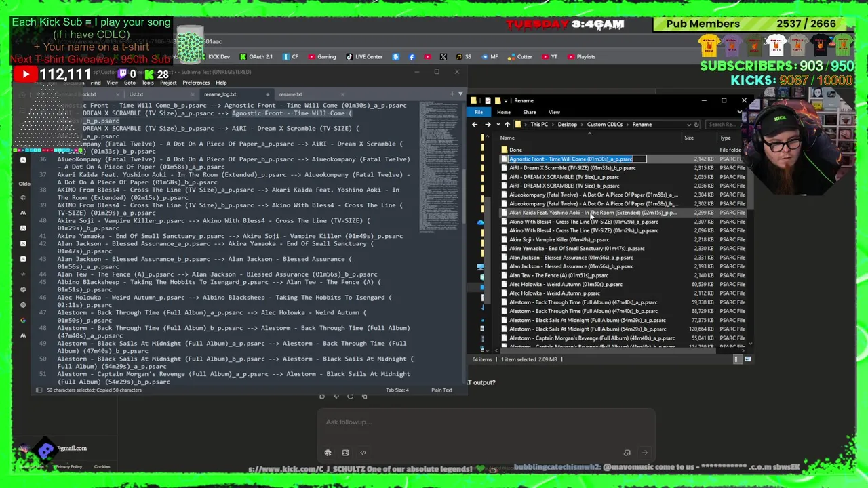Image resolution: width=868 pixels, height=488 pixels.
Task: Refresh the Rename folder view
Action: (x=696, y=125)
